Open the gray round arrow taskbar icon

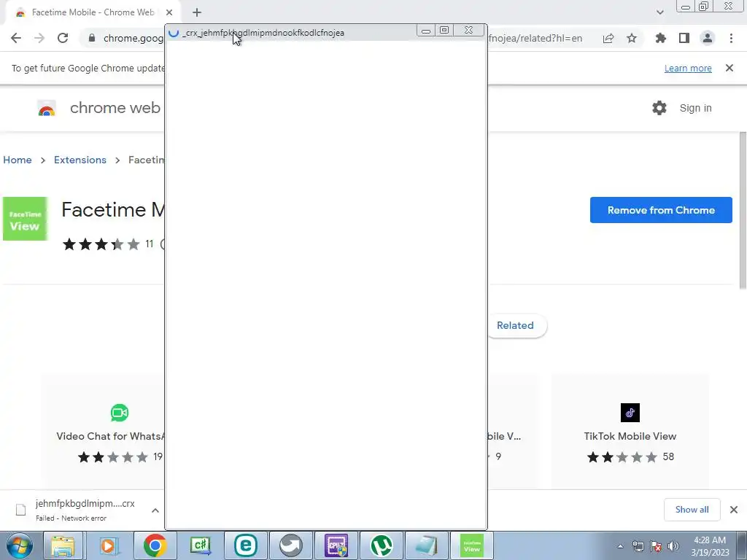[x=290, y=545]
